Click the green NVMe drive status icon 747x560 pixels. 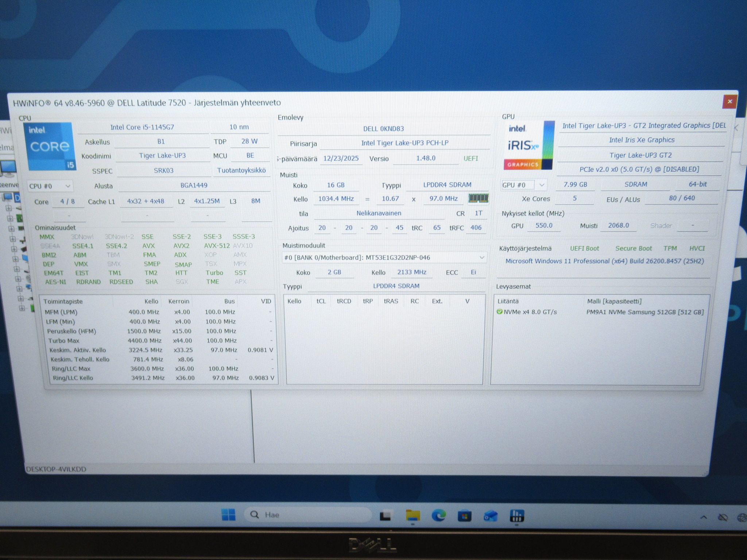click(x=499, y=312)
